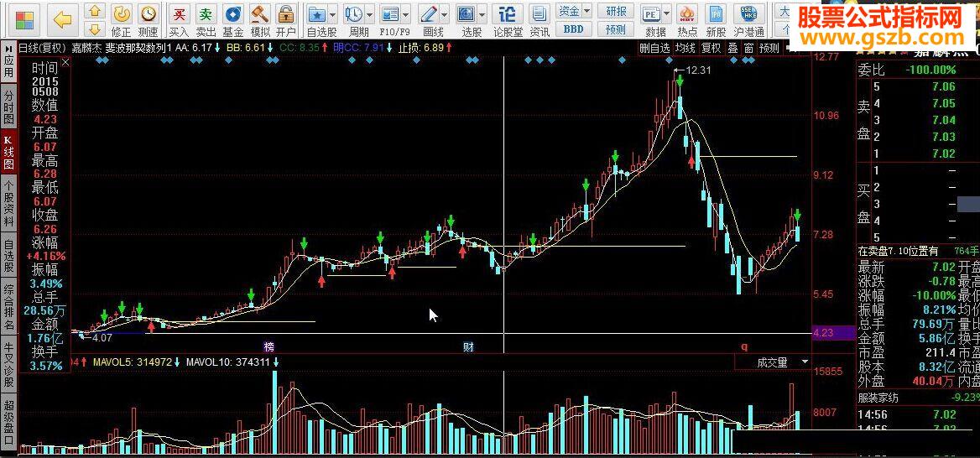Toggle the 窗 window option

[748, 48]
